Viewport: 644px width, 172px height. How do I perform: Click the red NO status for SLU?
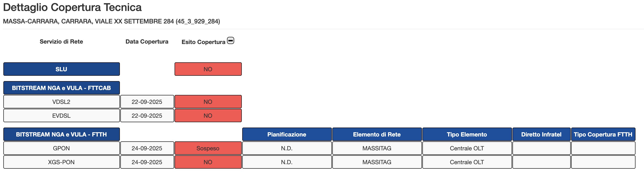pyautogui.click(x=208, y=69)
